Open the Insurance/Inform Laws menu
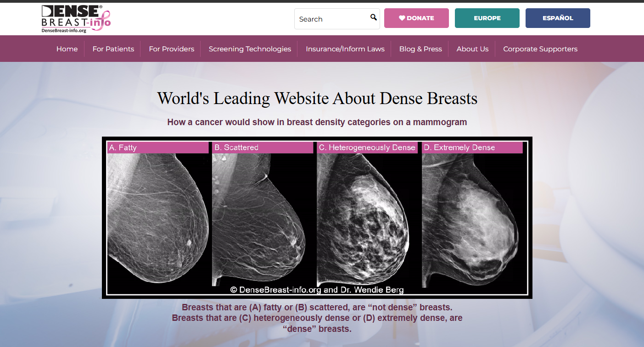Image resolution: width=644 pixels, height=347 pixels. click(345, 49)
